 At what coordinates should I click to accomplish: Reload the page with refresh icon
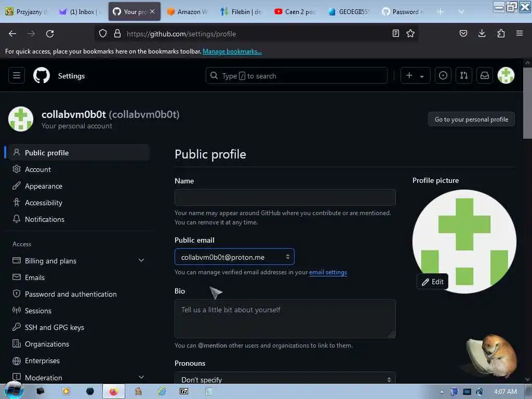[50, 34]
